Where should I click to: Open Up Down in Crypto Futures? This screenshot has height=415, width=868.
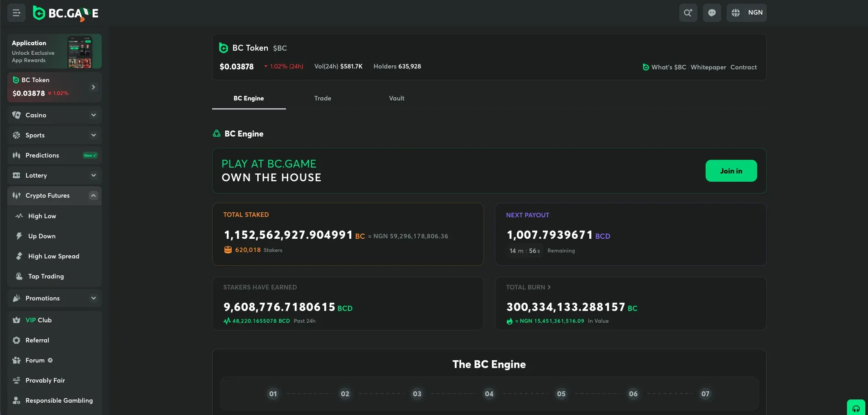coord(54,236)
